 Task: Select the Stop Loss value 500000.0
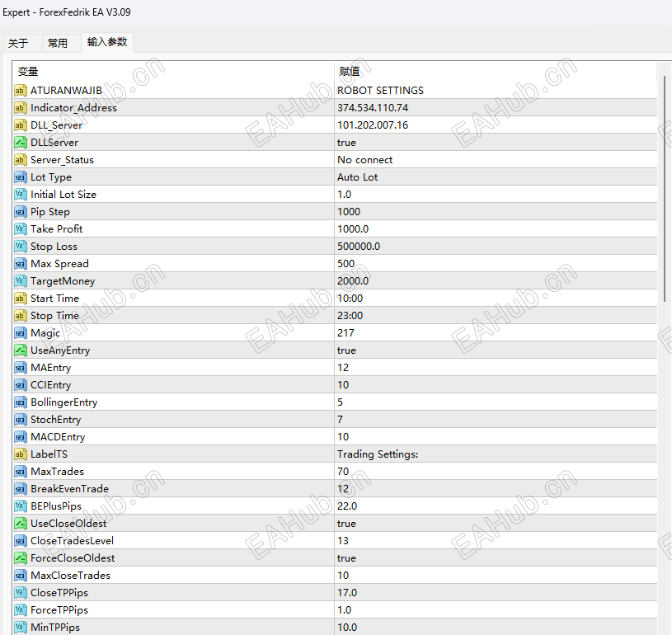pyautogui.click(x=496, y=247)
